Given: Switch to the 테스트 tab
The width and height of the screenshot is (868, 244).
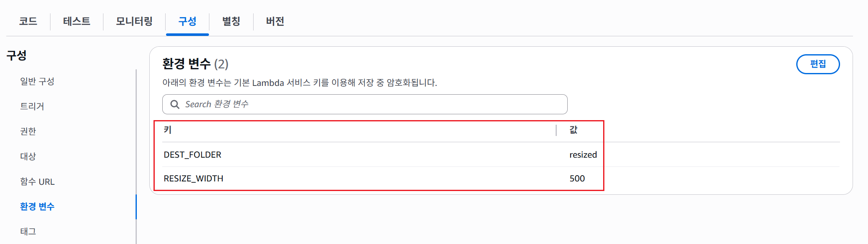Looking at the screenshot, I should click(77, 21).
